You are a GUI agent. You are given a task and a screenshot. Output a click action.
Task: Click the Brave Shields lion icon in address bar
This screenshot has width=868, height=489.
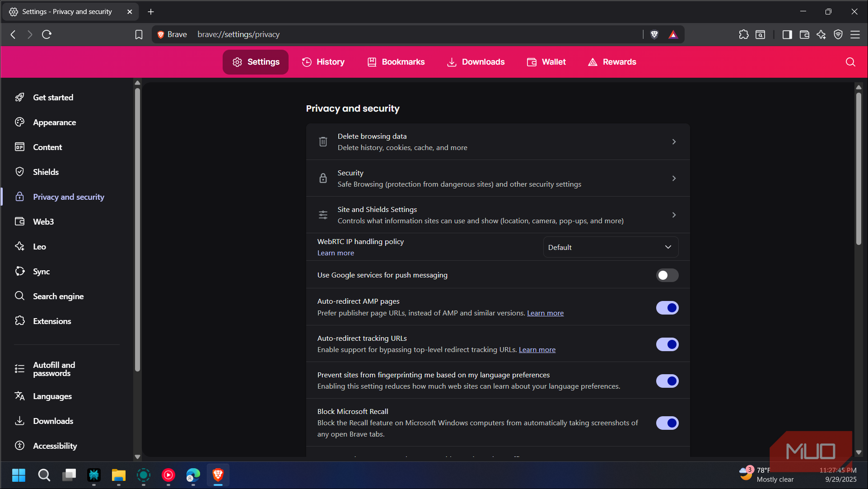click(x=654, y=34)
